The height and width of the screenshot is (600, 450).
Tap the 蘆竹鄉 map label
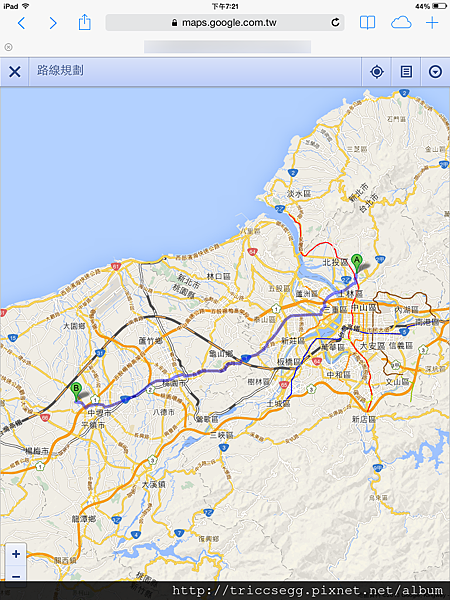click(150, 340)
